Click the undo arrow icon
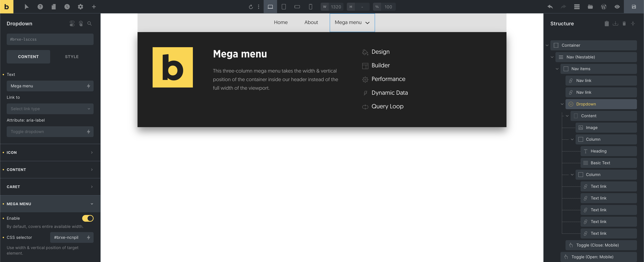This screenshot has height=262, width=644. point(550,7)
